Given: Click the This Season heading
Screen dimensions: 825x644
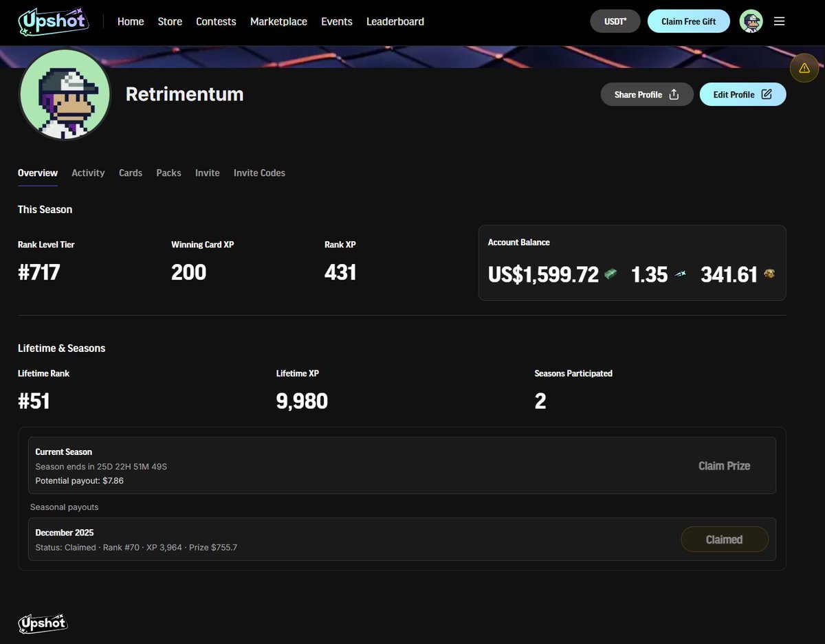Looking at the screenshot, I should (45, 209).
